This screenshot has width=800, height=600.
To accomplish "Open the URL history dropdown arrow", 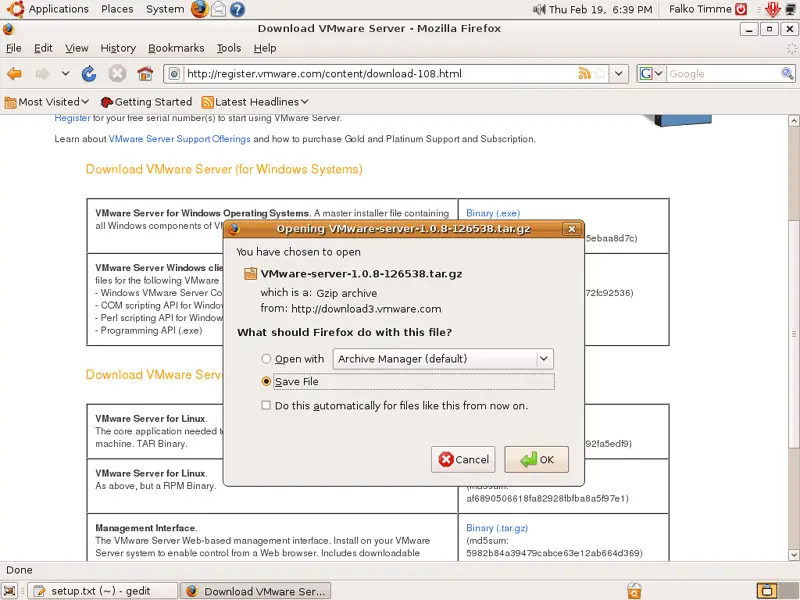I will pos(618,73).
